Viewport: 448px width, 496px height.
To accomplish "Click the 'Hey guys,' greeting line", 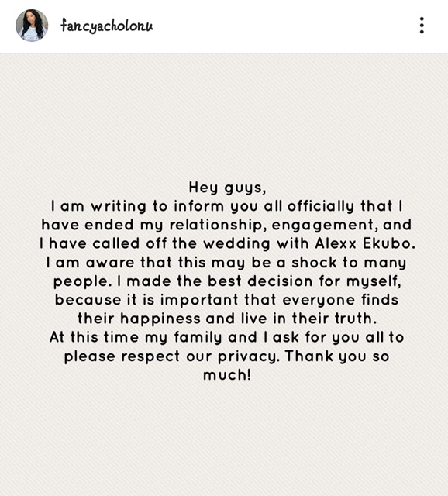I will [x=227, y=188].
